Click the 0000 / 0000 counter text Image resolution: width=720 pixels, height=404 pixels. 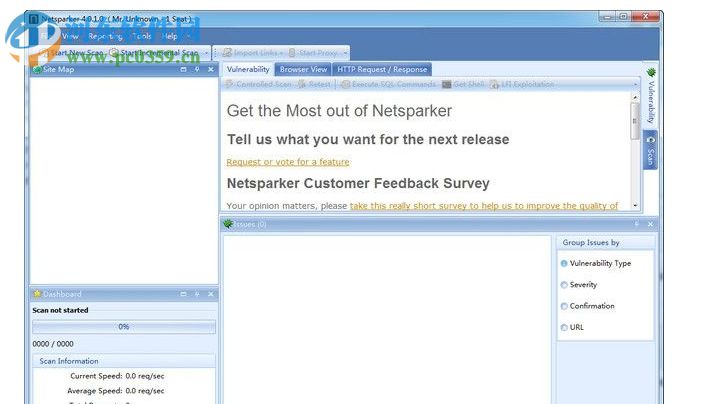pyautogui.click(x=53, y=343)
